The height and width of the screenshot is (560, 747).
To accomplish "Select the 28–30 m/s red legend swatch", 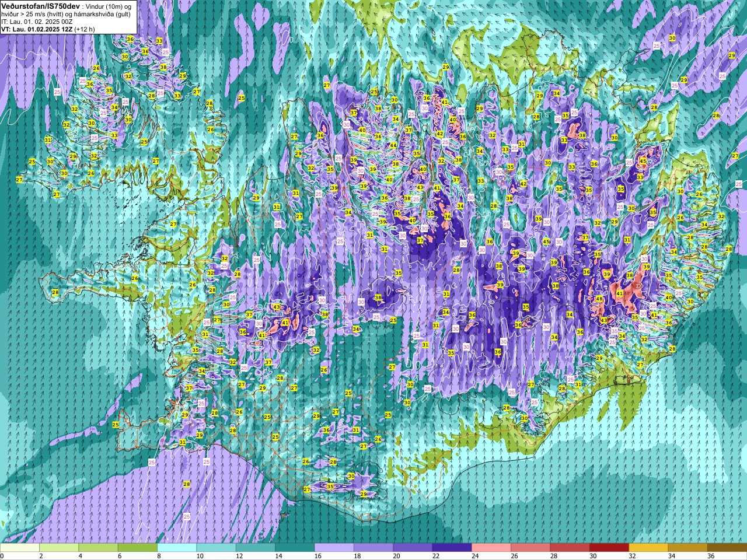I will click(x=569, y=548).
